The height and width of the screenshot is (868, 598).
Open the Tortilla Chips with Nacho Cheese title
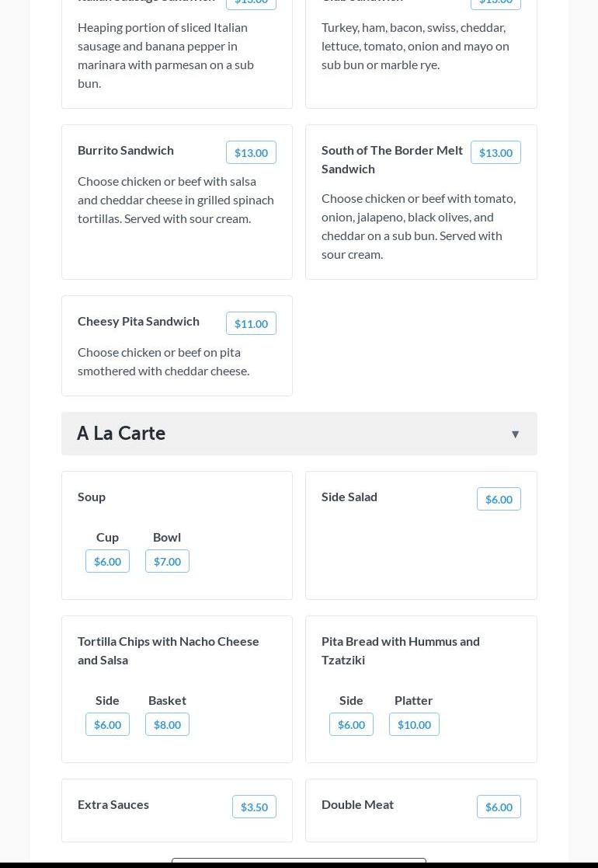pos(168,650)
